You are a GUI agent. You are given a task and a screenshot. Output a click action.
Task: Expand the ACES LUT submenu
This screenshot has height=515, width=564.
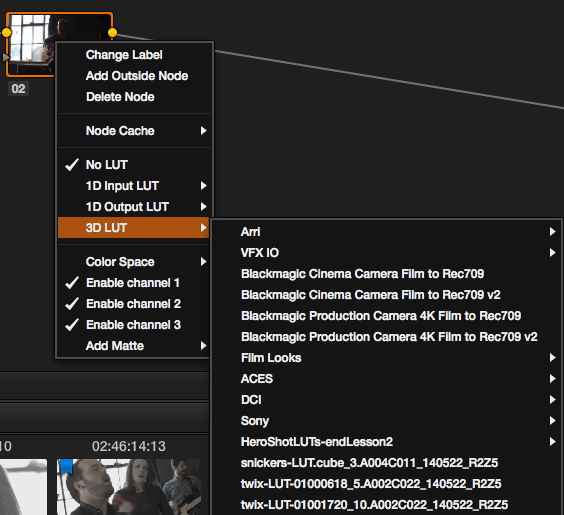386,379
